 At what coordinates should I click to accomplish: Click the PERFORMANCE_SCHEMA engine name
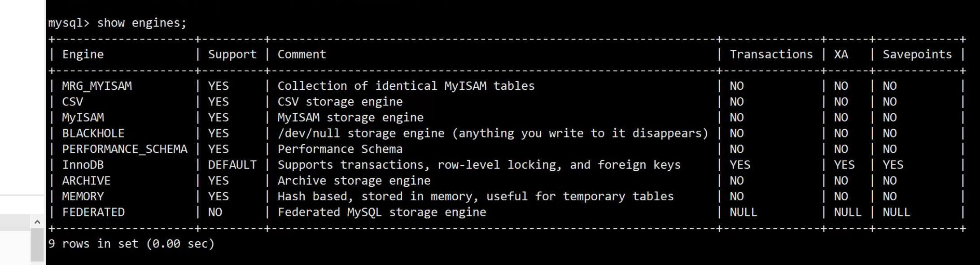point(124,149)
